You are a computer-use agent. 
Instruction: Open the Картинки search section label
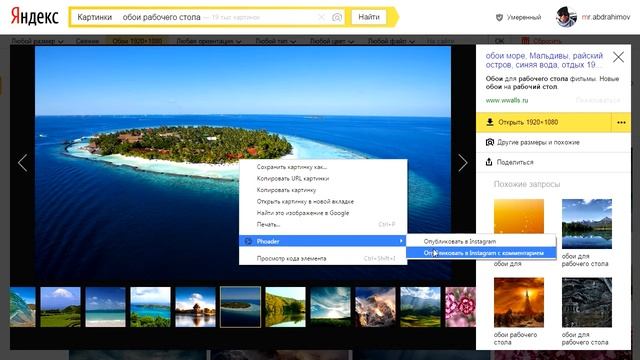pyautogui.click(x=94, y=17)
